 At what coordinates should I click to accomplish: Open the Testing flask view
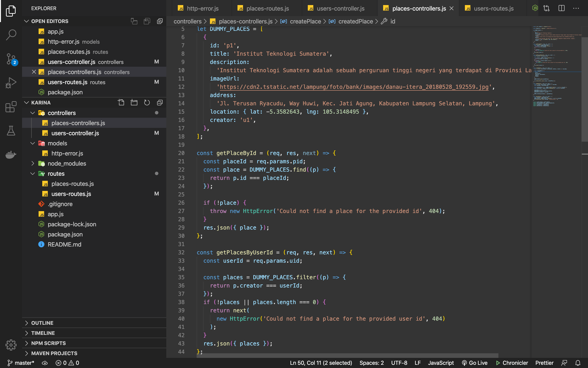pyautogui.click(x=11, y=131)
